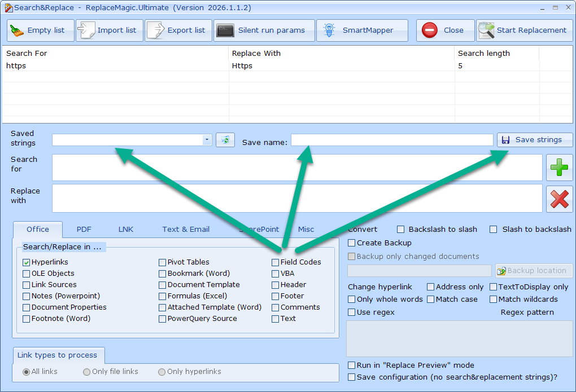Check the Text search option

(x=275, y=319)
